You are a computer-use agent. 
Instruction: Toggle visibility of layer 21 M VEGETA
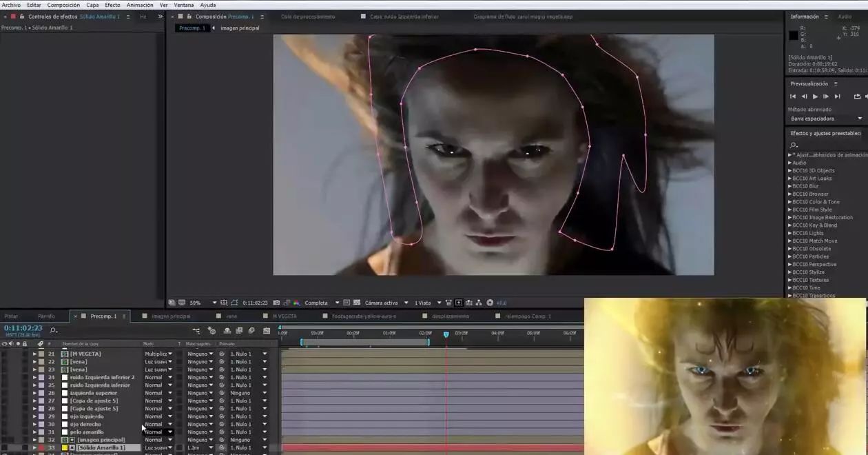tap(5, 354)
